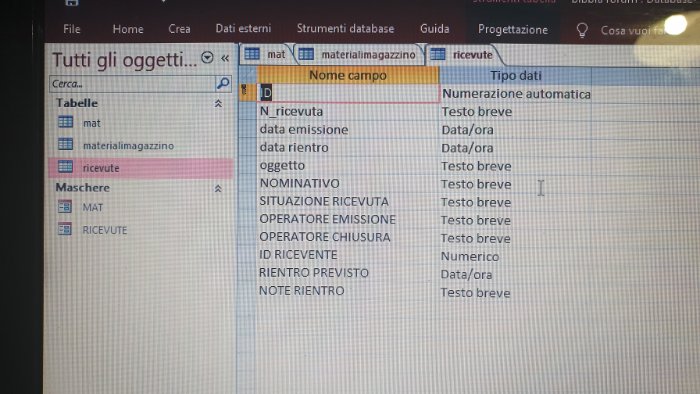This screenshot has height=394, width=700.
Task: Click the RICEVUTE form icon under Maschere
Action: 65,229
